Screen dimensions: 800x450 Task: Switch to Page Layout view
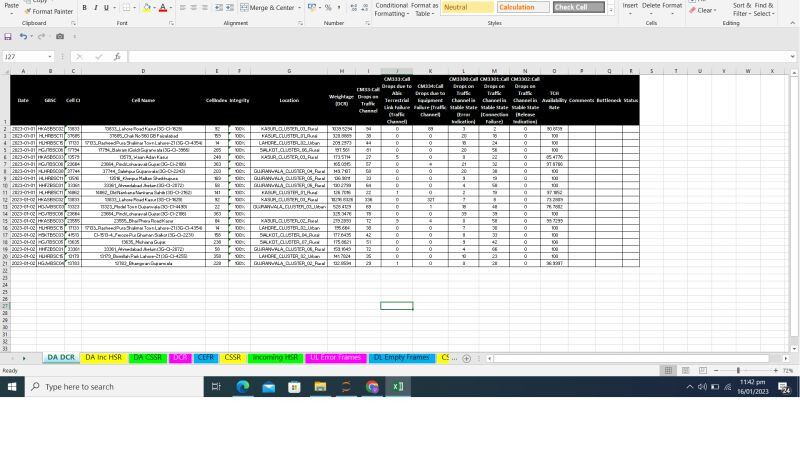pos(685,370)
